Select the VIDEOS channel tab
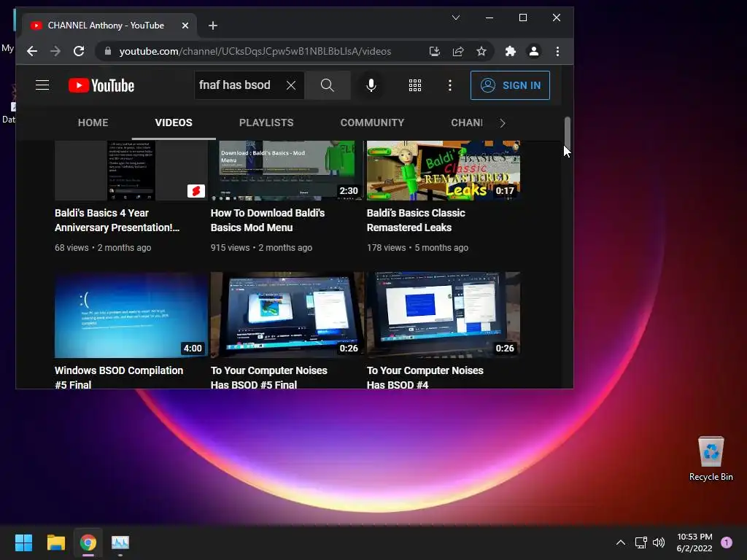Viewport: 747px width, 560px height. pos(174,122)
